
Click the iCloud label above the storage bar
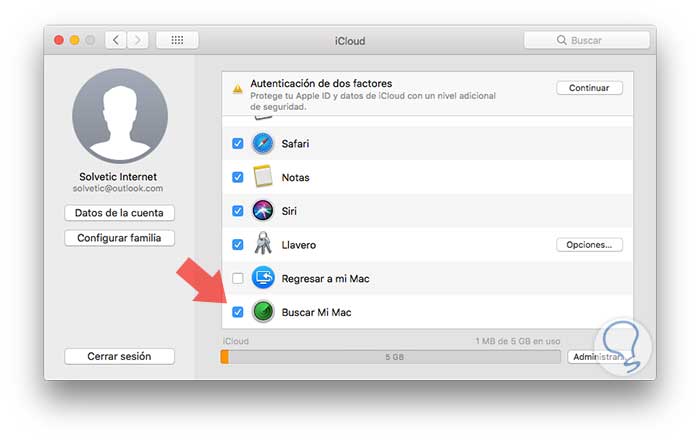click(236, 341)
